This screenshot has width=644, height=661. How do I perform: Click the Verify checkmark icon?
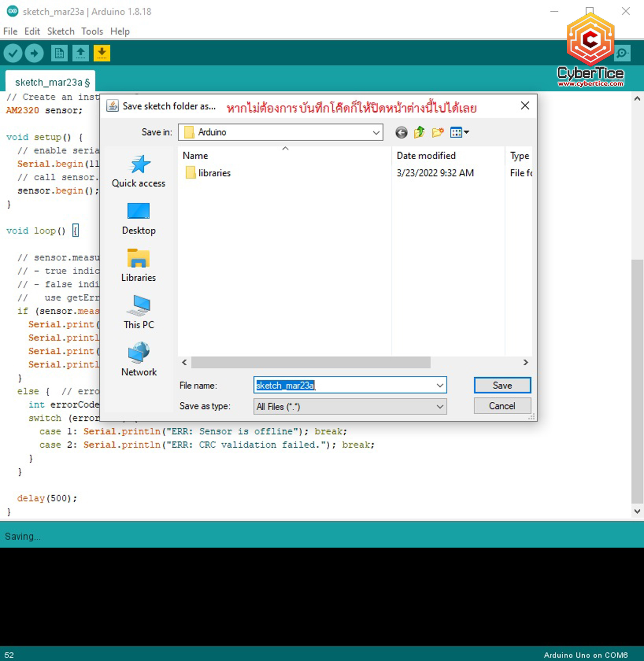click(12, 53)
